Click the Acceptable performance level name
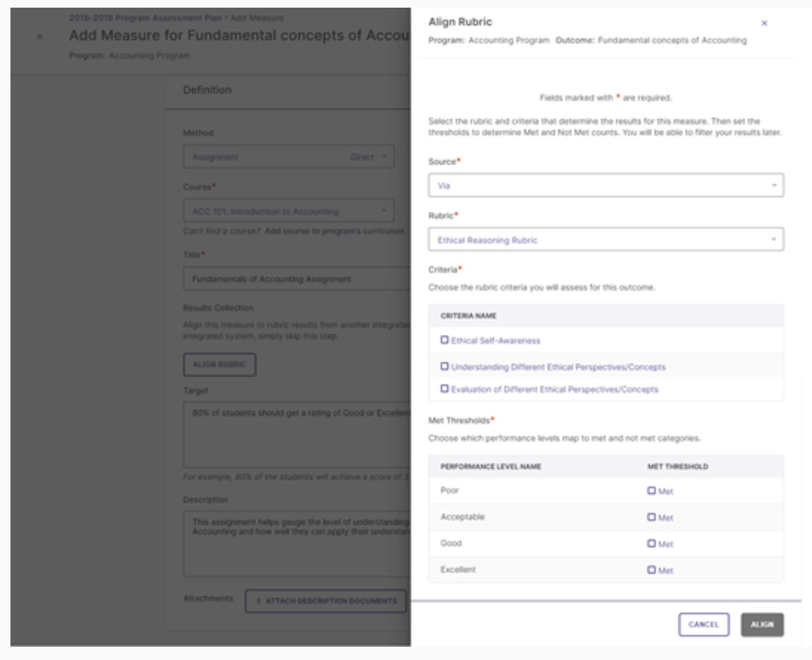This screenshot has height=660, width=812. point(462,517)
